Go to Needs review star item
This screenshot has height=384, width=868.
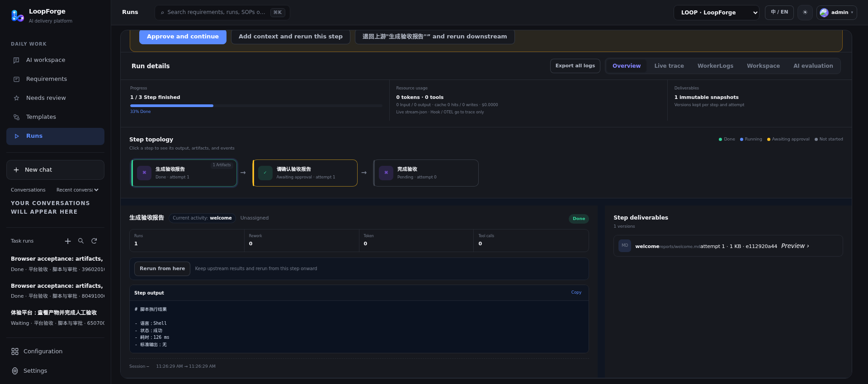coord(55,98)
